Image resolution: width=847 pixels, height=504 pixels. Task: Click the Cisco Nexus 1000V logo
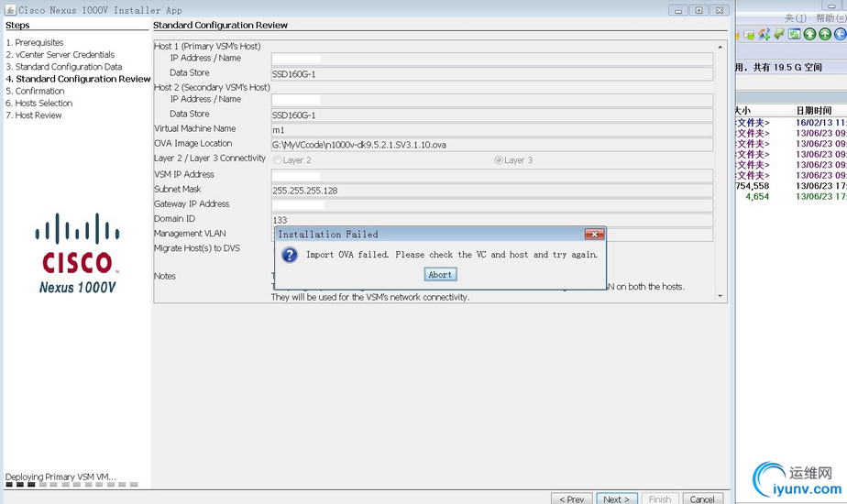point(77,253)
